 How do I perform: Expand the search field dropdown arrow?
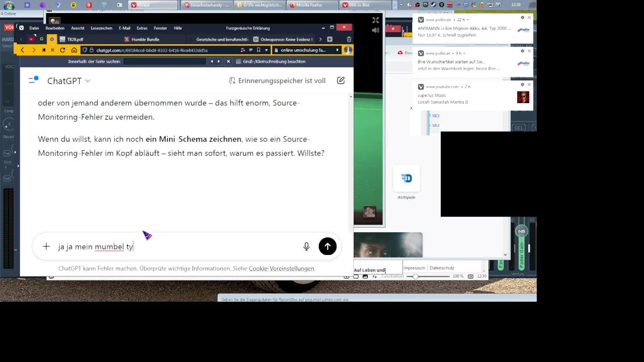(338, 50)
